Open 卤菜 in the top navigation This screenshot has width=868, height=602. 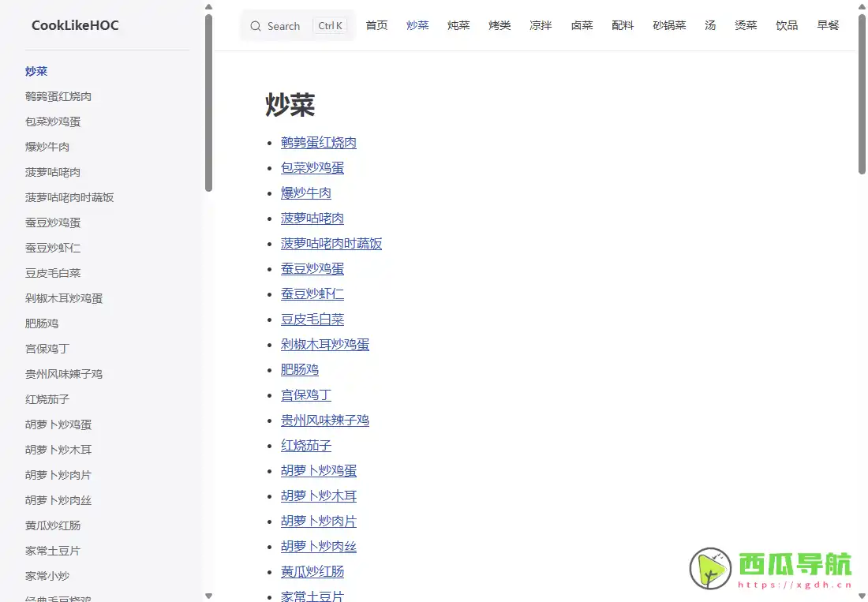pyautogui.click(x=582, y=25)
